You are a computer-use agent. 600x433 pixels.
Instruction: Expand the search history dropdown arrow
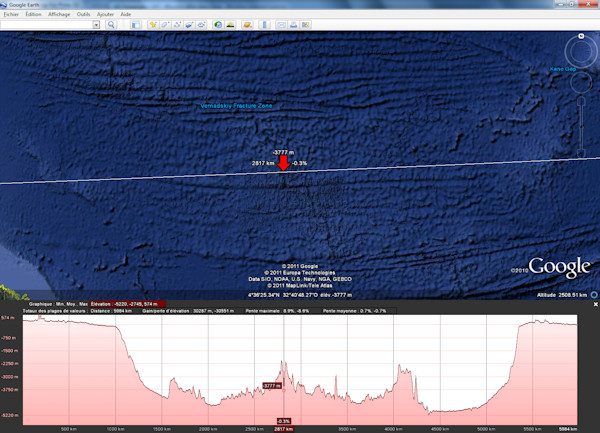pyautogui.click(x=96, y=24)
